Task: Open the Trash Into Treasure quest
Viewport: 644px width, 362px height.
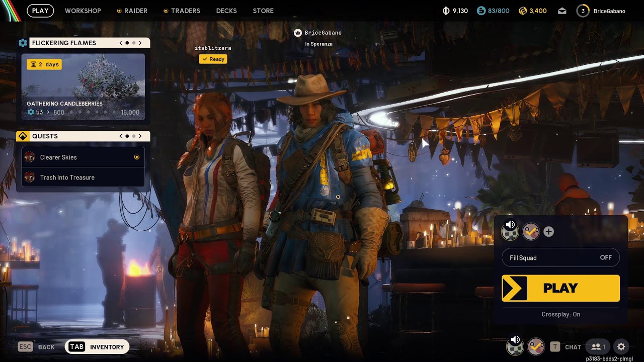Action: click(83, 177)
